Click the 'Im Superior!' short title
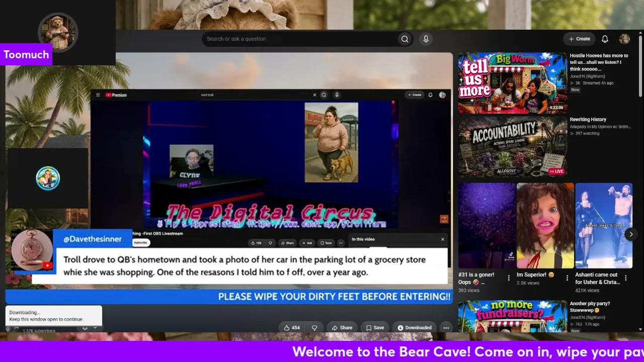 pos(535,275)
